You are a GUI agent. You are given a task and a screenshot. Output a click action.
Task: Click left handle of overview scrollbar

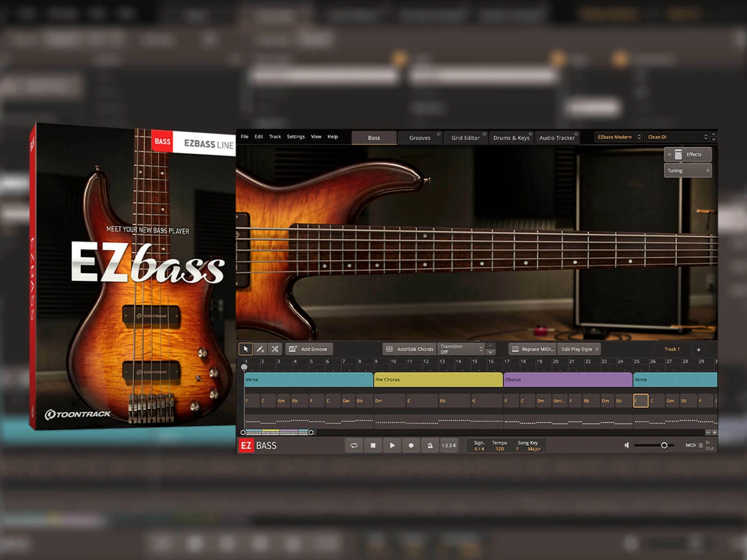click(243, 433)
